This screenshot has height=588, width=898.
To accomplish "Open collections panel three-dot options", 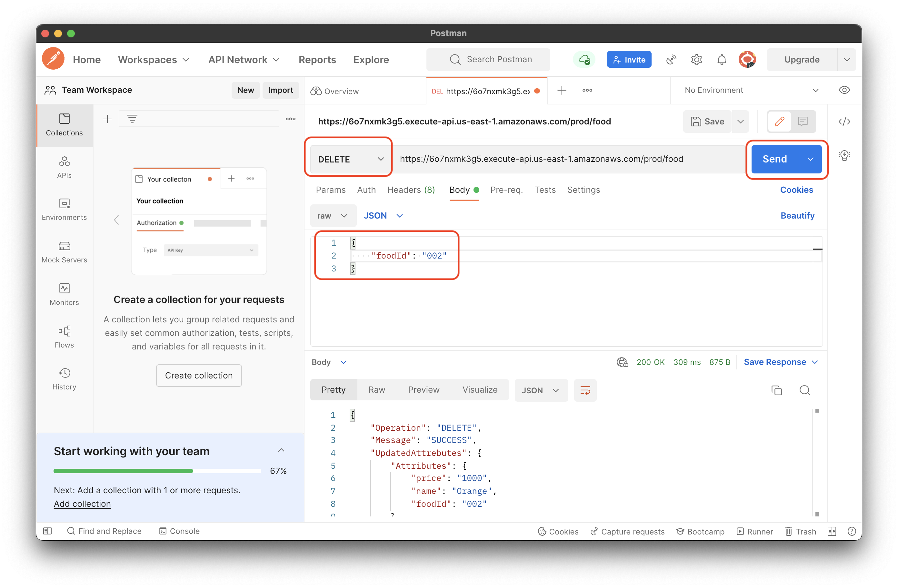I will pos(291,119).
